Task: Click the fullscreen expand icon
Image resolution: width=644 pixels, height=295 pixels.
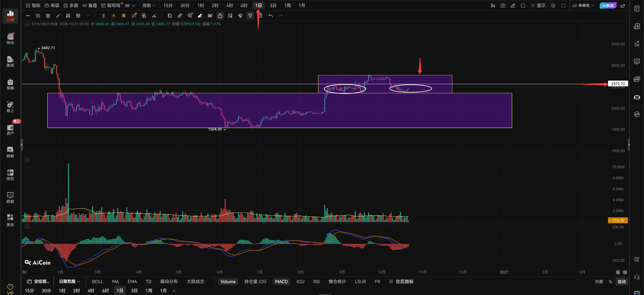Action: tap(563, 6)
